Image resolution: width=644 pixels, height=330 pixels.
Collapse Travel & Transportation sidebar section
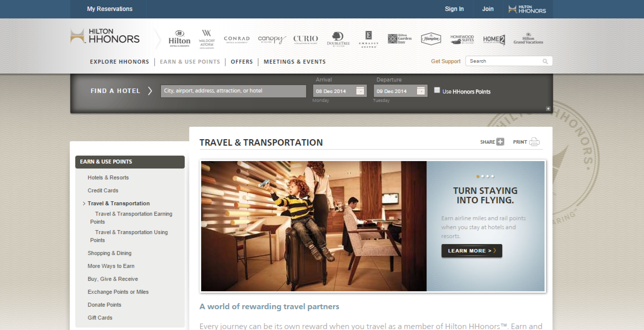(x=118, y=203)
